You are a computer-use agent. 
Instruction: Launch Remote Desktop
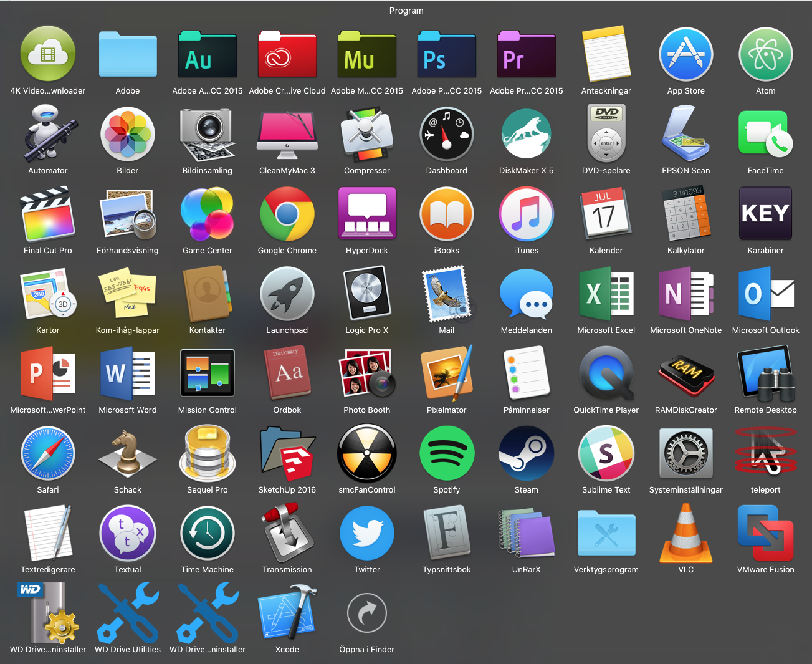point(766,373)
